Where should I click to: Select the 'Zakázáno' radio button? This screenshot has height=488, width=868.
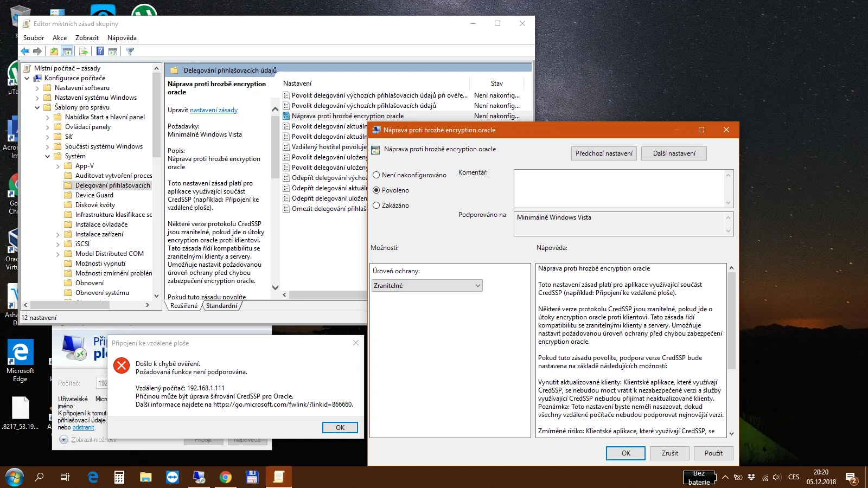(376, 206)
